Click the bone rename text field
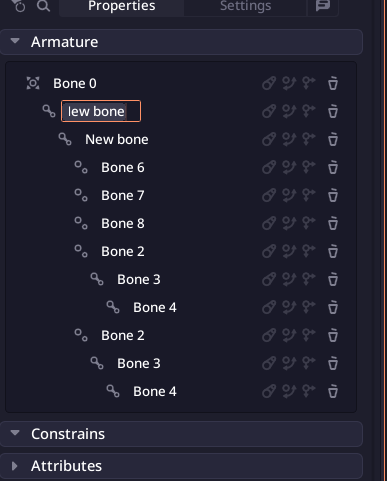 101,111
